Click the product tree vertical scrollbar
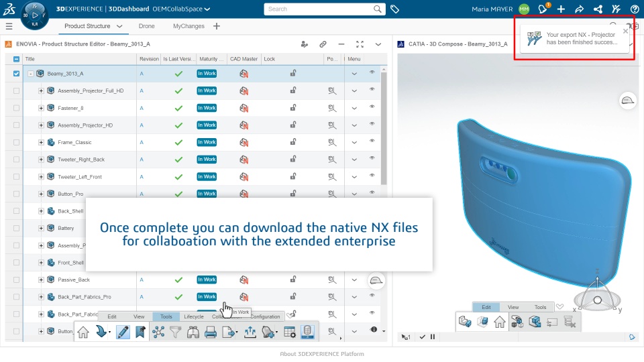644x362 pixels. point(384,127)
